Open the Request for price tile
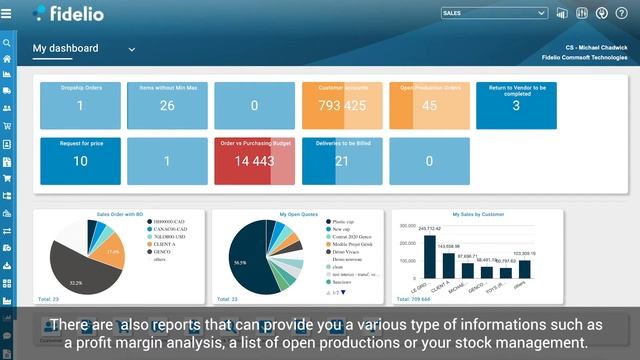 coord(80,161)
